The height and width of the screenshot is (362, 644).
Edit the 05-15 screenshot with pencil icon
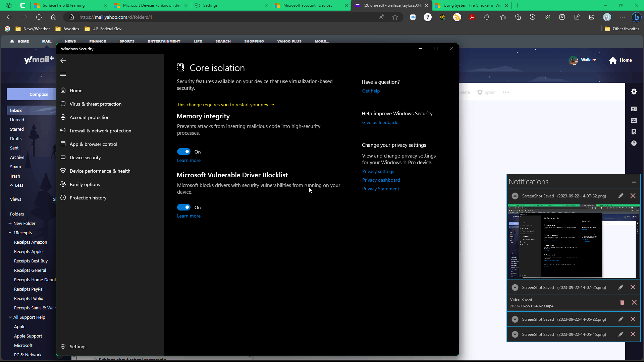pyautogui.click(x=621, y=334)
